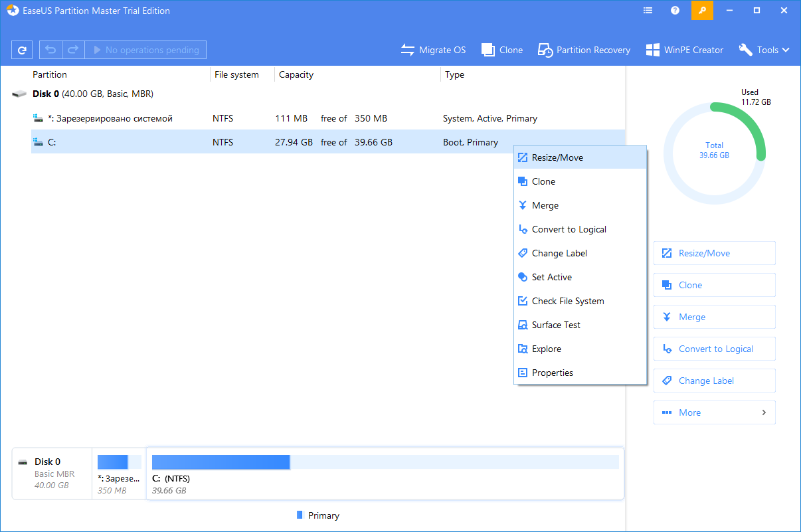Click the Capacity column header
The width and height of the screenshot is (801, 532).
pyautogui.click(x=296, y=74)
